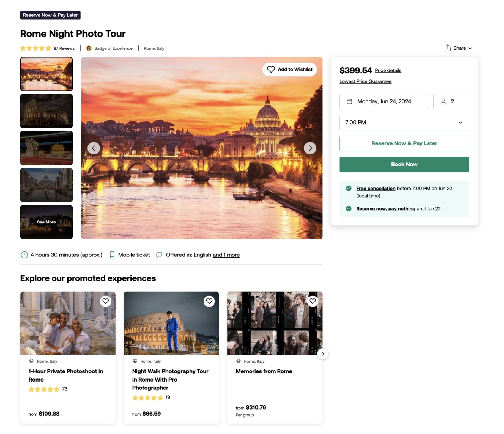
Task: Open the 7:00 PM time dropdown
Action: 404,123
